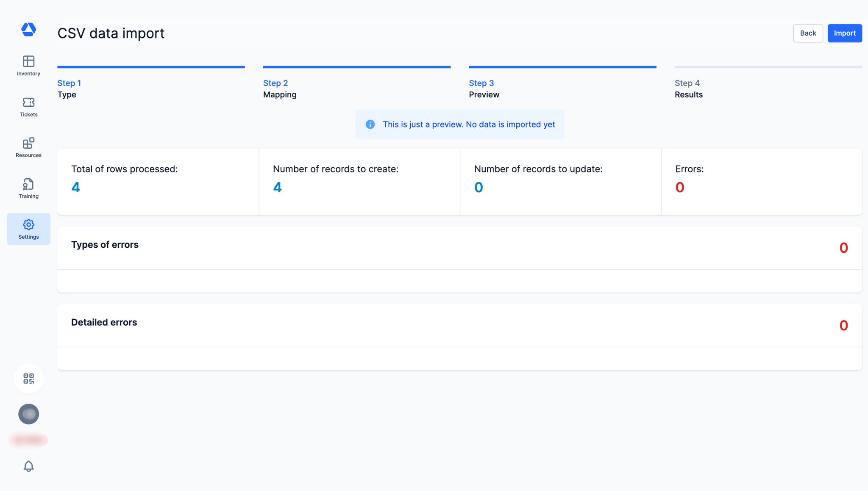
Task: Click the red Errors count
Action: click(679, 187)
